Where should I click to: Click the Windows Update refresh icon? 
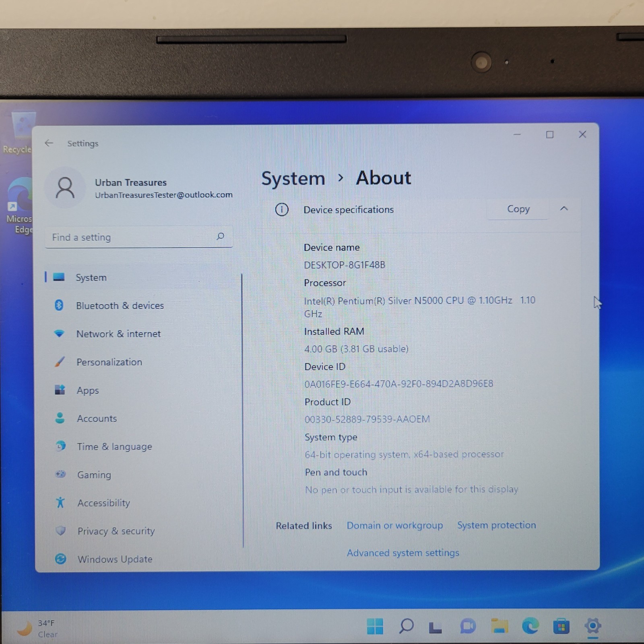click(x=61, y=559)
